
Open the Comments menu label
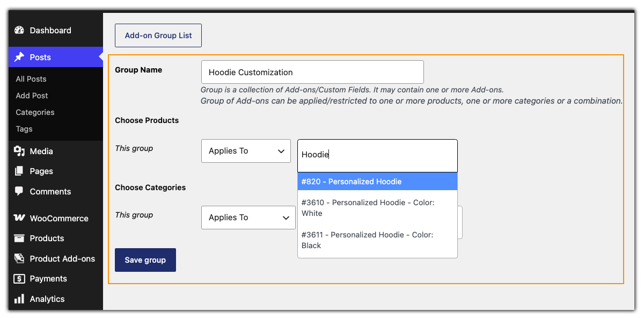point(50,191)
